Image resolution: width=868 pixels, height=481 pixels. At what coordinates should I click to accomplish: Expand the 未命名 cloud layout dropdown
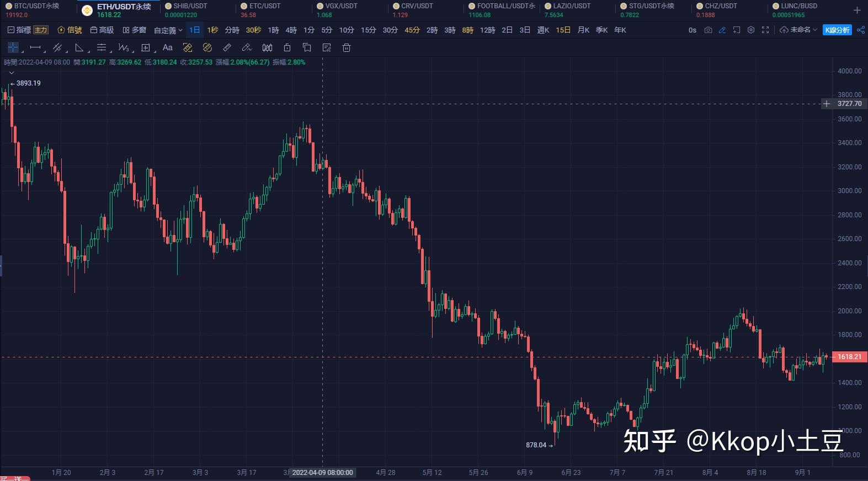click(798, 30)
